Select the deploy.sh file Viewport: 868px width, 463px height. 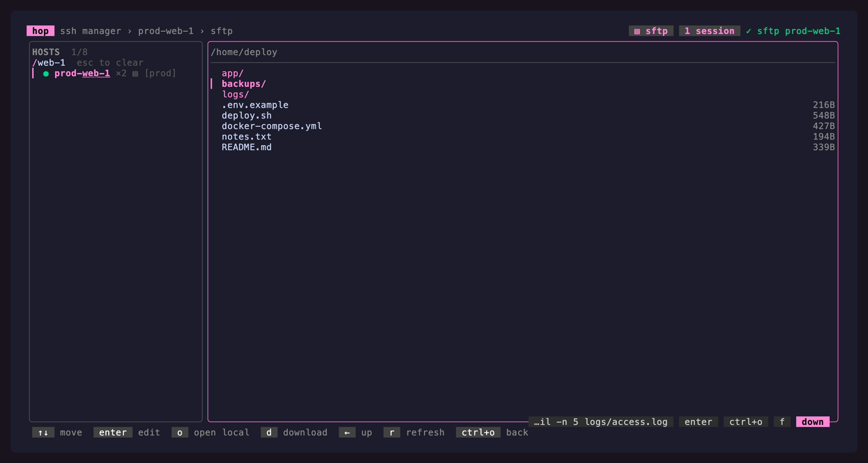[247, 115]
